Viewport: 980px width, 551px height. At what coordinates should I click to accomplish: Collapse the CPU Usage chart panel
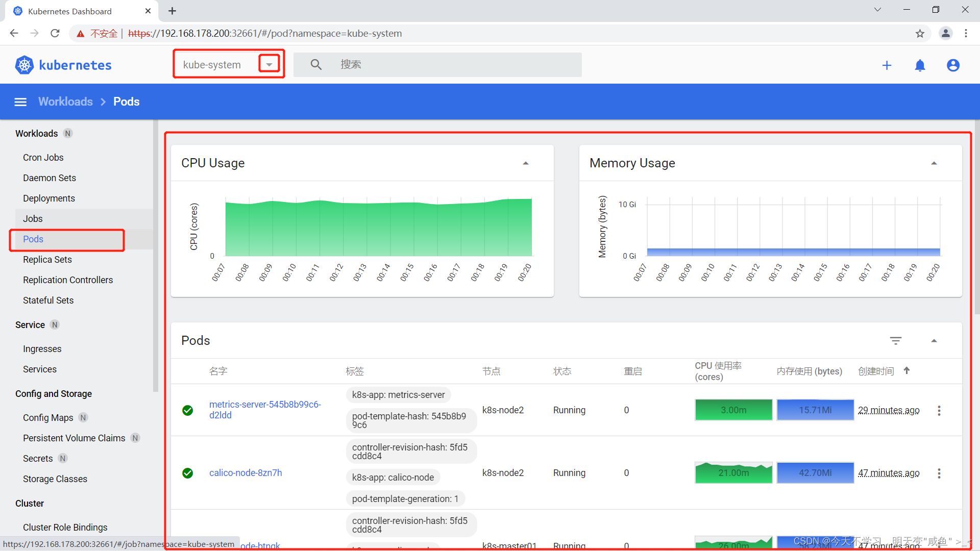[x=526, y=163]
